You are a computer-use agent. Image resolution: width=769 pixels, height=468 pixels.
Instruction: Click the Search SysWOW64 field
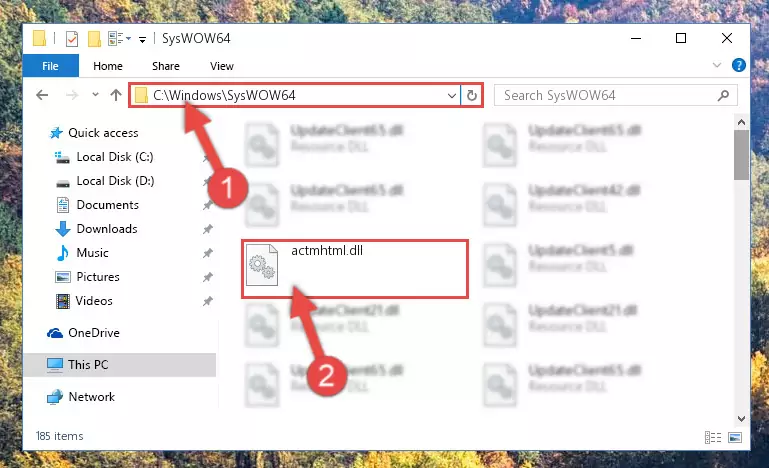click(615, 95)
